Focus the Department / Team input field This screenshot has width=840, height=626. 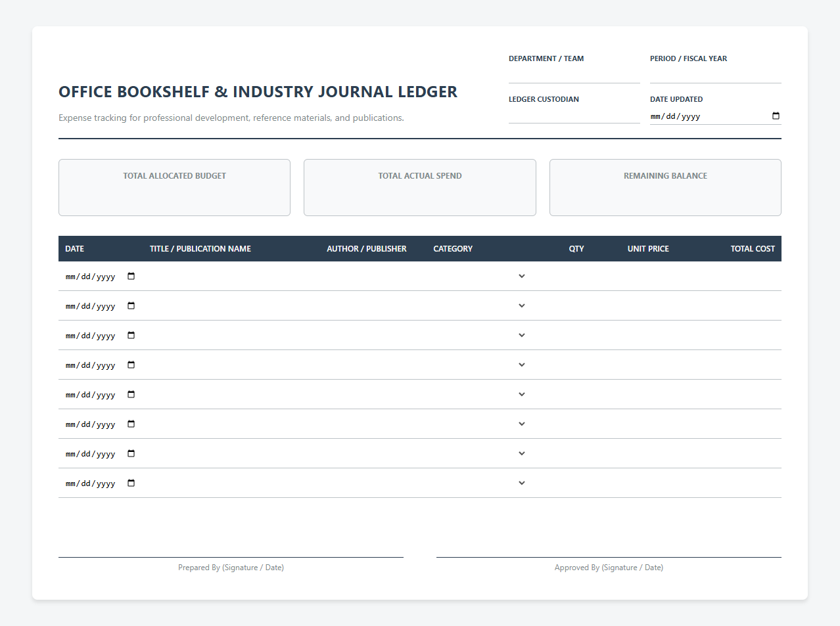point(574,74)
